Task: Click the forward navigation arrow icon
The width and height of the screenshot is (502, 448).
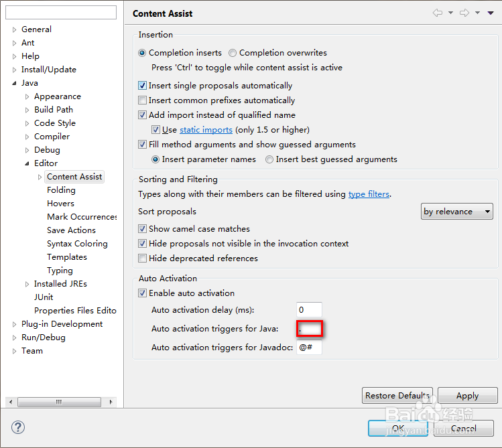Action: point(464,13)
